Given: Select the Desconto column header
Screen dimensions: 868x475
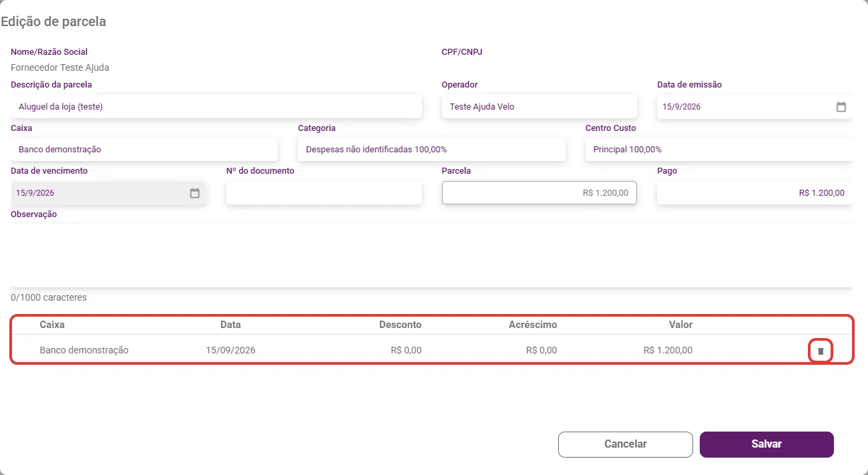Looking at the screenshot, I should [x=401, y=325].
